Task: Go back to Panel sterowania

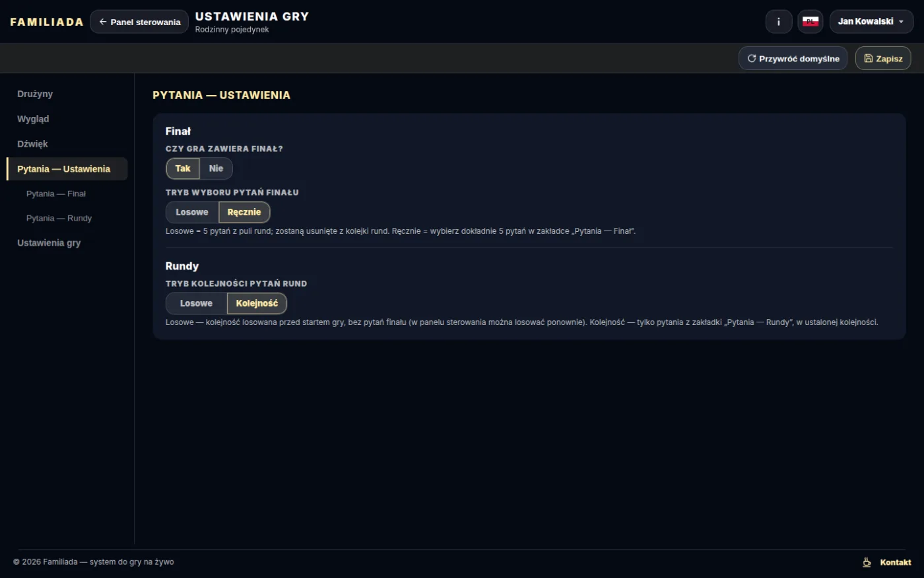Action: coord(139,22)
